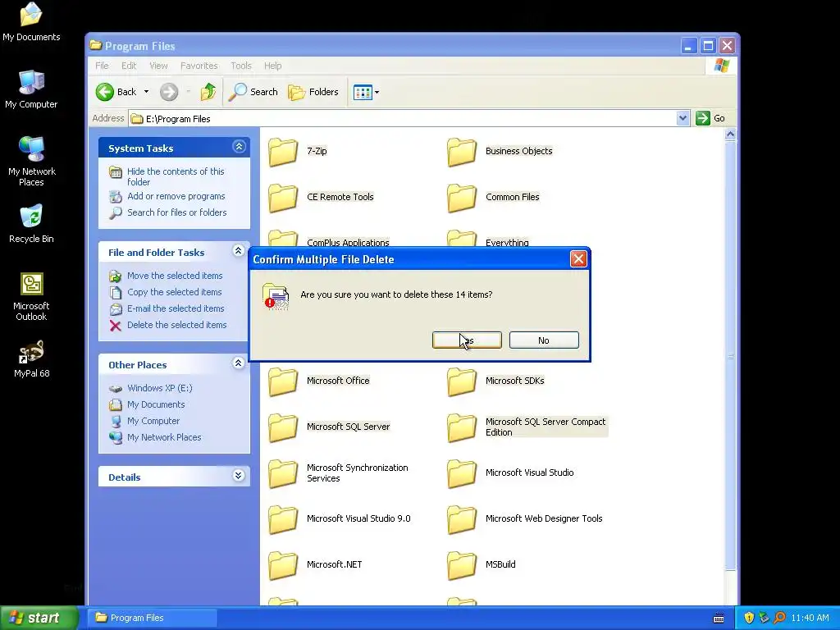Image resolution: width=840 pixels, height=630 pixels.
Task: Click Move the selected items
Action: point(175,276)
